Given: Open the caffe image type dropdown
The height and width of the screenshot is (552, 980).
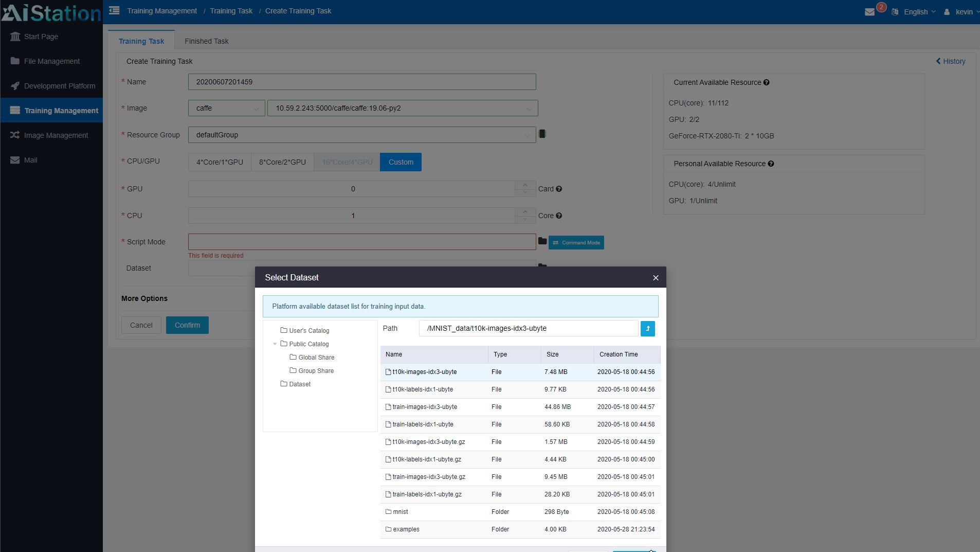Looking at the screenshot, I should [x=226, y=108].
